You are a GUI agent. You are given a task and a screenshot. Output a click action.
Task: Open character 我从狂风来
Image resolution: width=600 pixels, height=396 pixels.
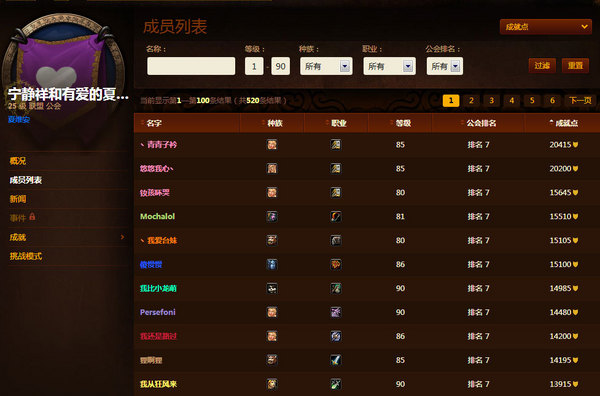158,384
